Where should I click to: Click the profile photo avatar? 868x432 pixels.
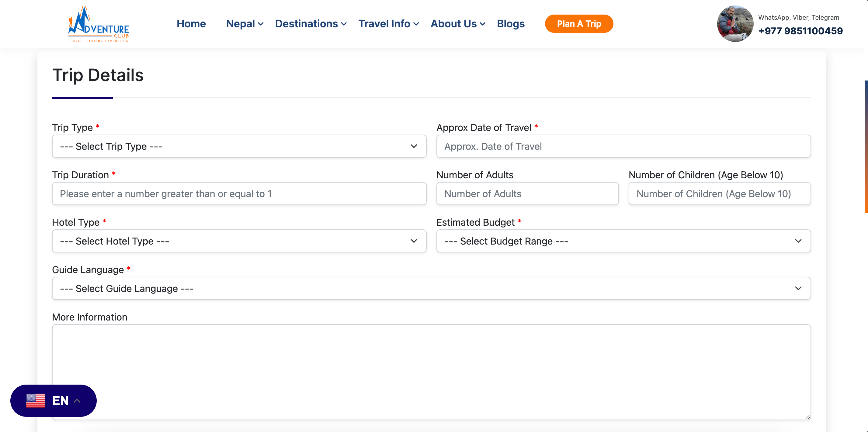734,24
